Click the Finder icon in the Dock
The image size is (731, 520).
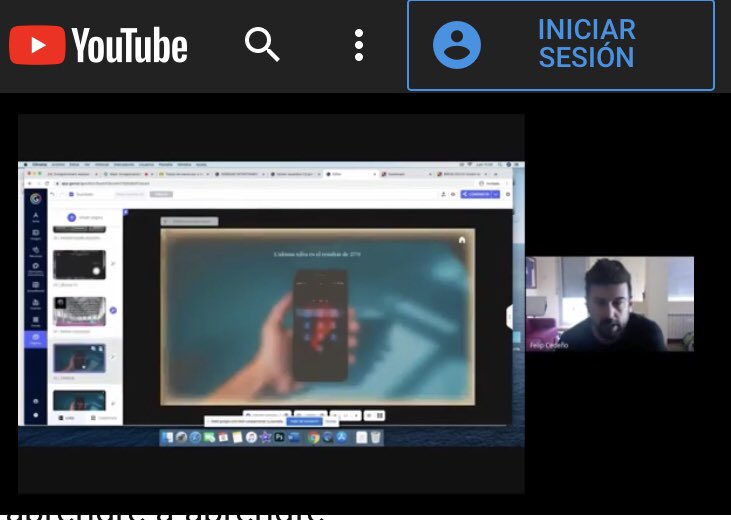(x=167, y=437)
